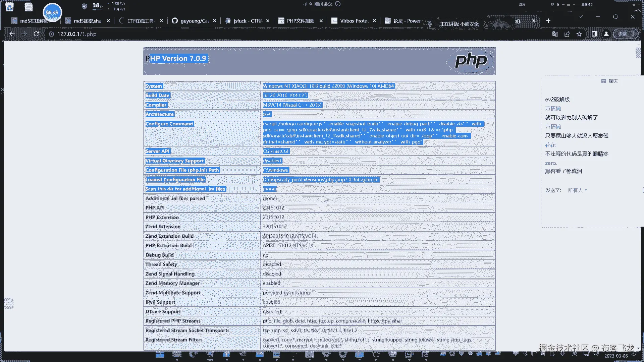This screenshot has height=362, width=644.
Task: Click the php logo image
Action: tap(471, 61)
